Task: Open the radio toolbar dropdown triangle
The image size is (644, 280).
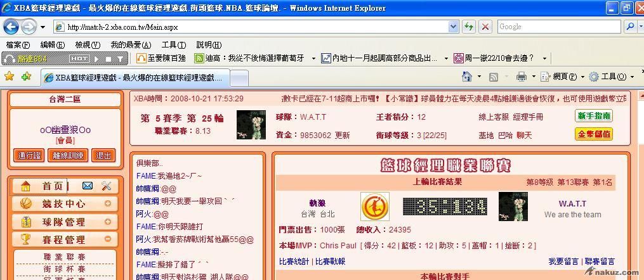Action: point(120,59)
